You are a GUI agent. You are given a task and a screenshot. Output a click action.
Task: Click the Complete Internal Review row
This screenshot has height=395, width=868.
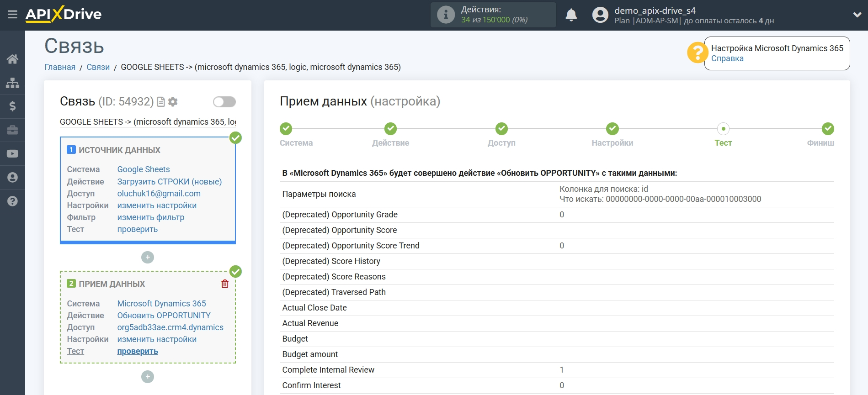pos(557,370)
